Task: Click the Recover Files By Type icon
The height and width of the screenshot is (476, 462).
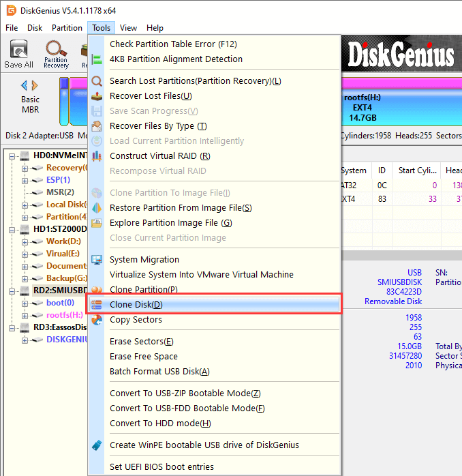Action: [x=97, y=126]
